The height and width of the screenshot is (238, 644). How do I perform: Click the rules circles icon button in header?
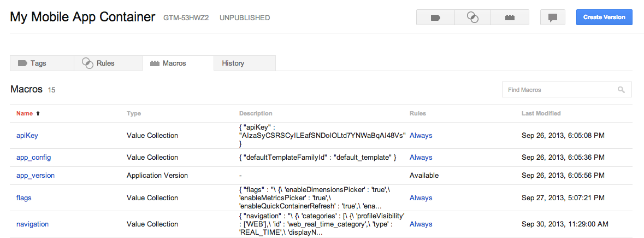point(472,18)
